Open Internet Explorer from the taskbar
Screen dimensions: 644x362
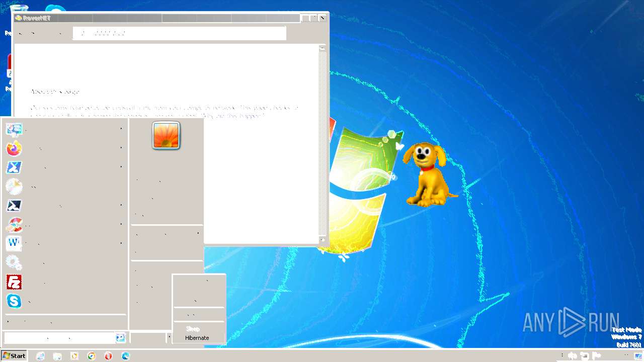point(40,356)
